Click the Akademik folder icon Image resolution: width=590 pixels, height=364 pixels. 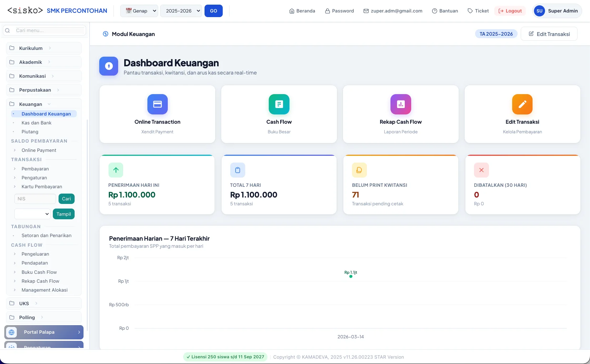click(x=12, y=62)
